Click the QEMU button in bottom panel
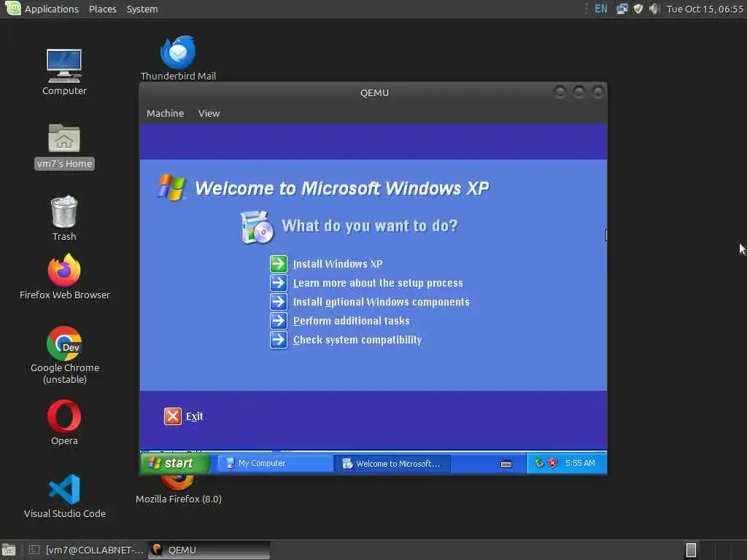The width and height of the screenshot is (747, 560). pyautogui.click(x=209, y=550)
